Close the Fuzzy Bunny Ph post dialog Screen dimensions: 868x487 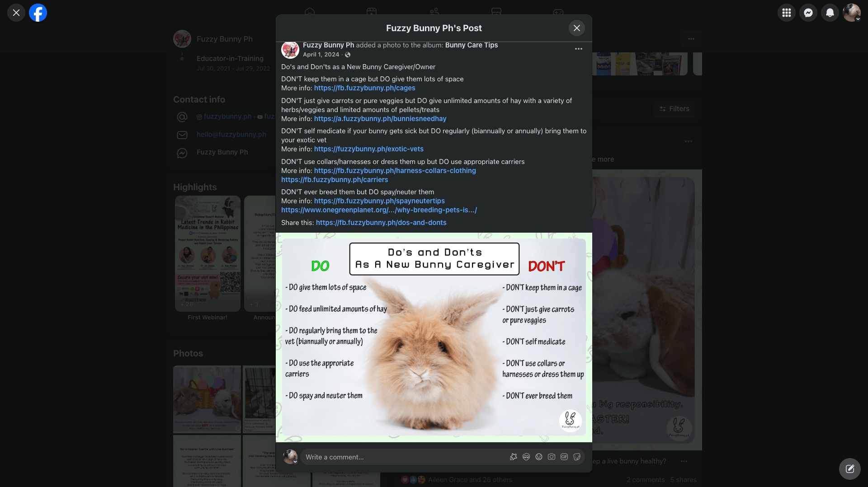click(x=577, y=28)
